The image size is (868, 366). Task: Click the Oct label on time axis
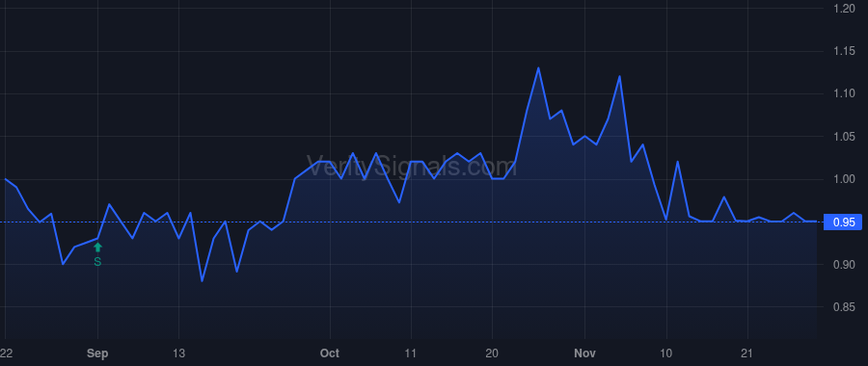[330, 353]
